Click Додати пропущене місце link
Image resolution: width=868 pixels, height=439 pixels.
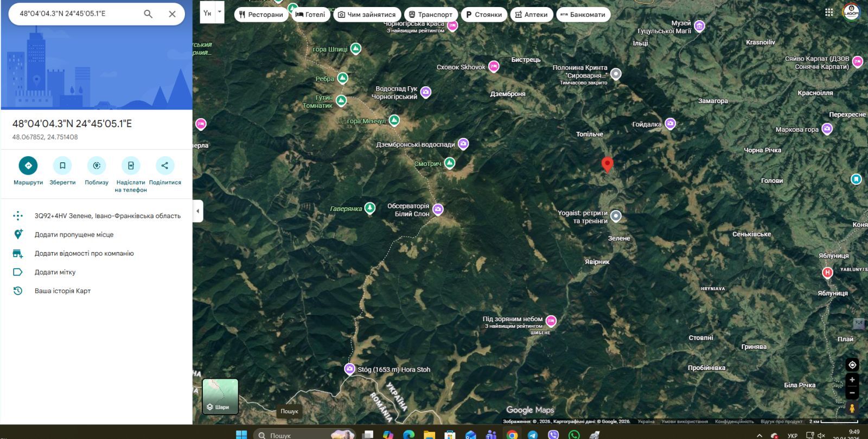pos(74,234)
